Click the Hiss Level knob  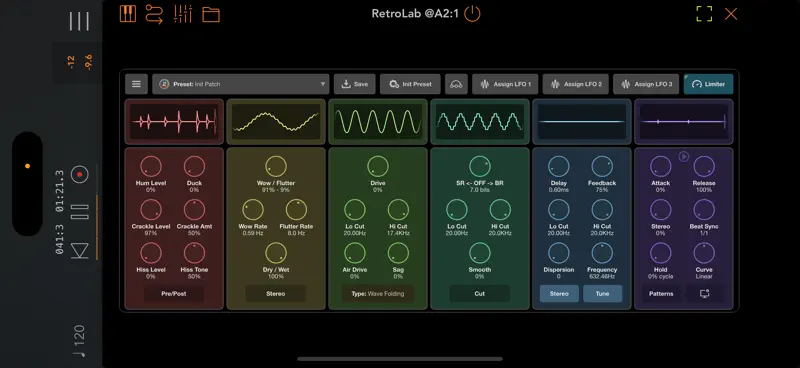[151, 253]
